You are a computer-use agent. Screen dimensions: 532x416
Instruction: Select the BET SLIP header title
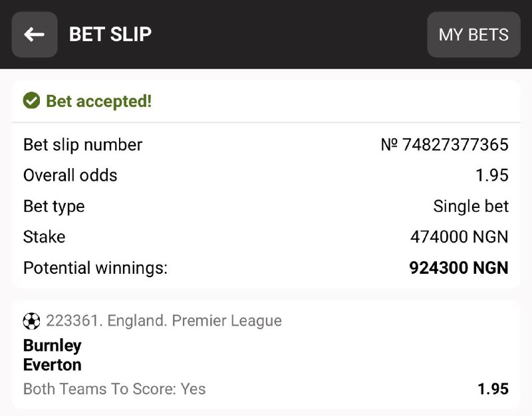point(110,35)
